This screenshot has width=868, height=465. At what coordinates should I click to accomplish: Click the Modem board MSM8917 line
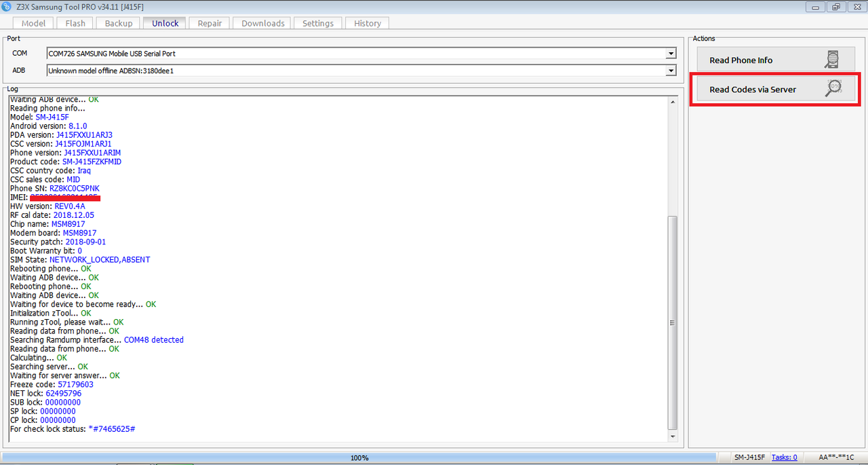tap(54, 233)
